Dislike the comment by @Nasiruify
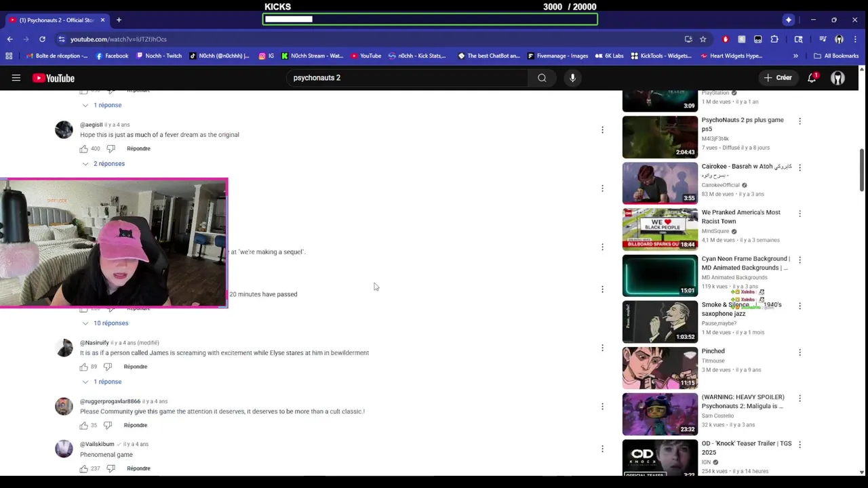 tap(108, 367)
